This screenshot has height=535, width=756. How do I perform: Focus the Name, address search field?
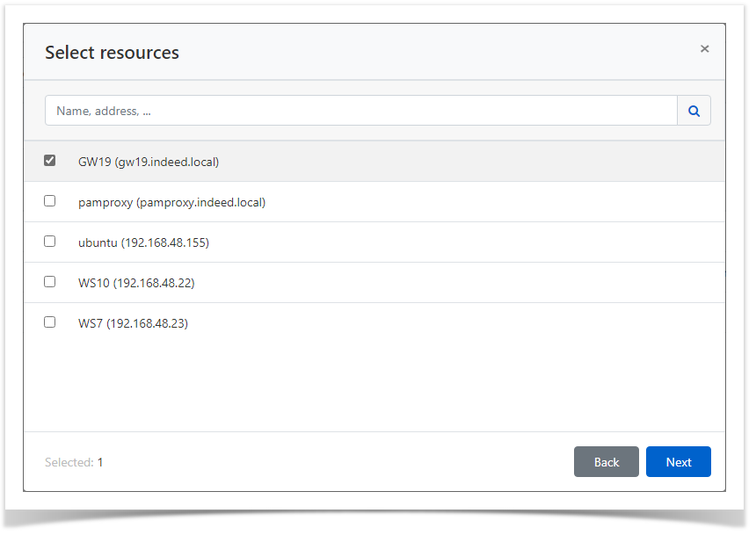pyautogui.click(x=360, y=111)
